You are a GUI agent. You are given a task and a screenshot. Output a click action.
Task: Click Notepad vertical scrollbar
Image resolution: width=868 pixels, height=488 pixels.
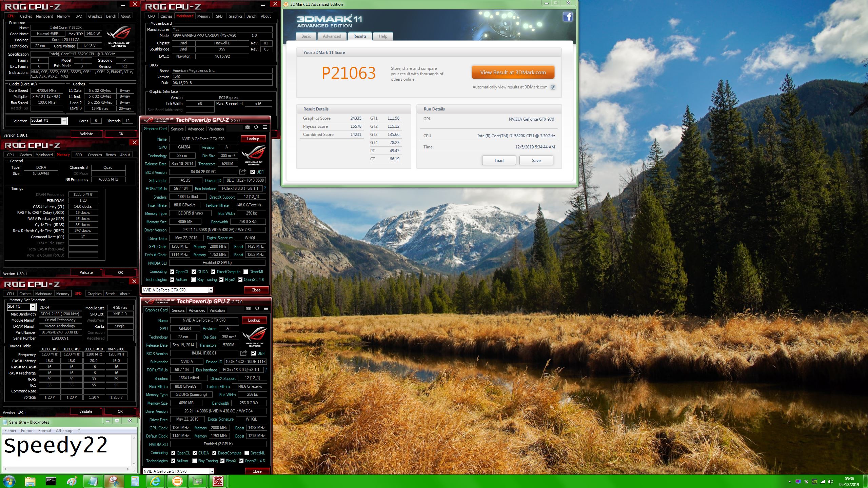134,450
